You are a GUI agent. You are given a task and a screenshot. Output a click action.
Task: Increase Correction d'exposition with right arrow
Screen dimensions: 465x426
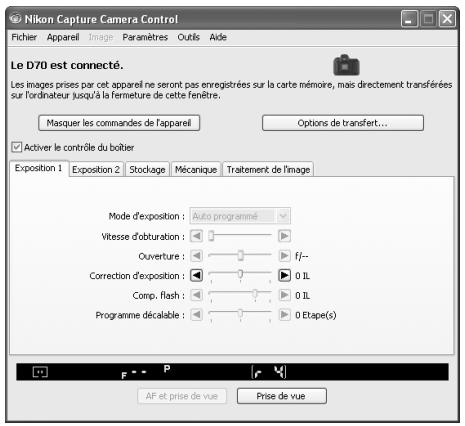(x=284, y=275)
